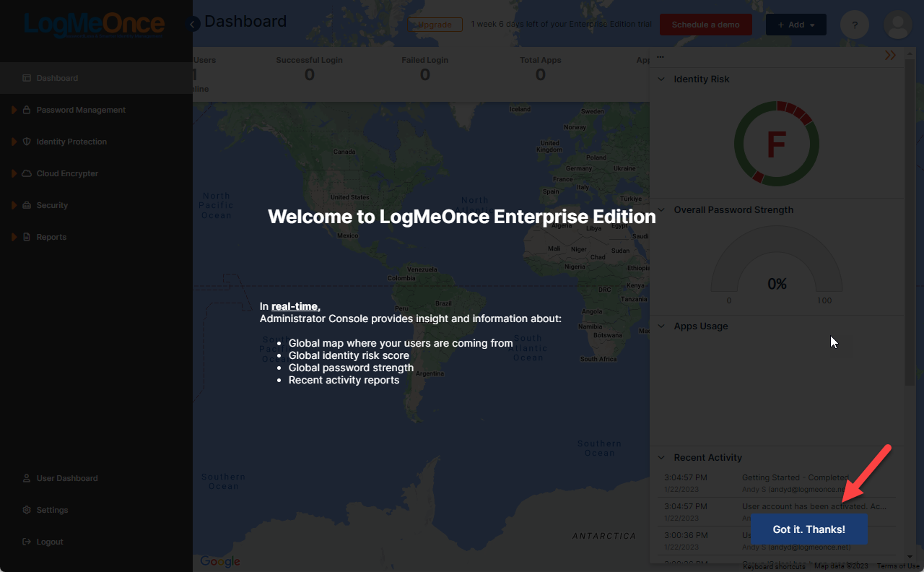This screenshot has height=572, width=924.
Task: Collapse the sidebar with the chevron button
Action: [x=193, y=25]
